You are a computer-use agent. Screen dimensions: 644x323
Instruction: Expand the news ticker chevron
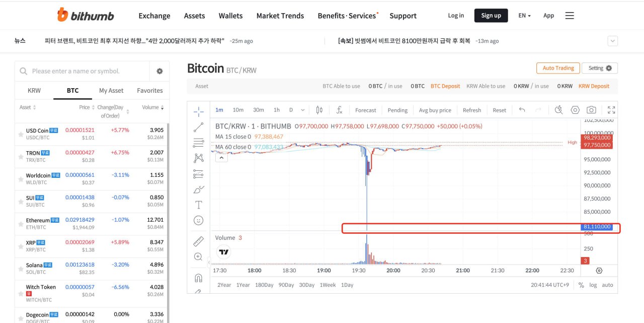(x=612, y=41)
